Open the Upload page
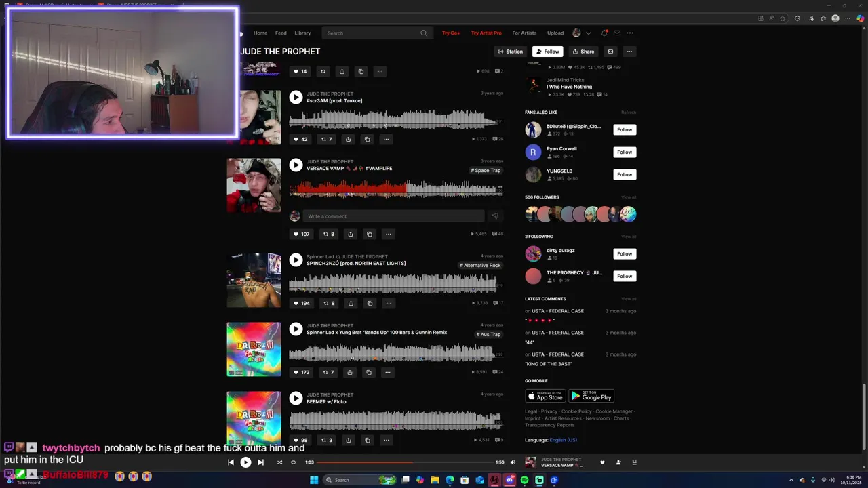868x488 pixels. pyautogui.click(x=555, y=33)
